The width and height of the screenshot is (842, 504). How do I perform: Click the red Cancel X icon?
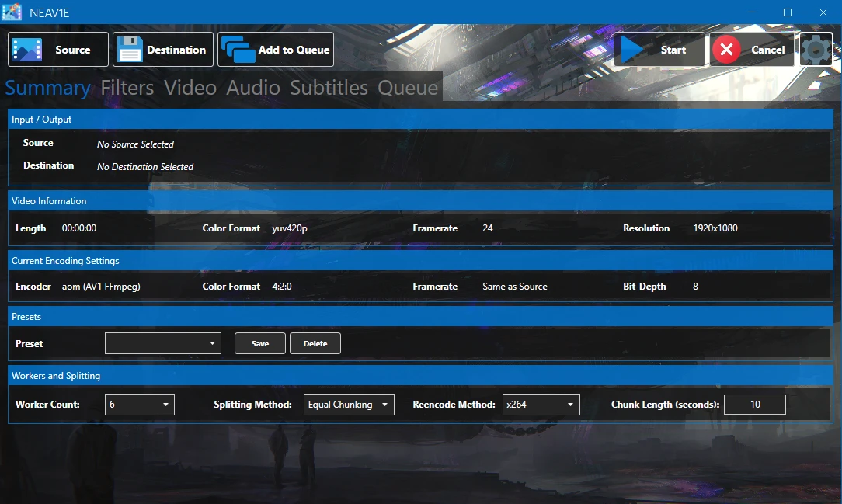click(x=726, y=50)
